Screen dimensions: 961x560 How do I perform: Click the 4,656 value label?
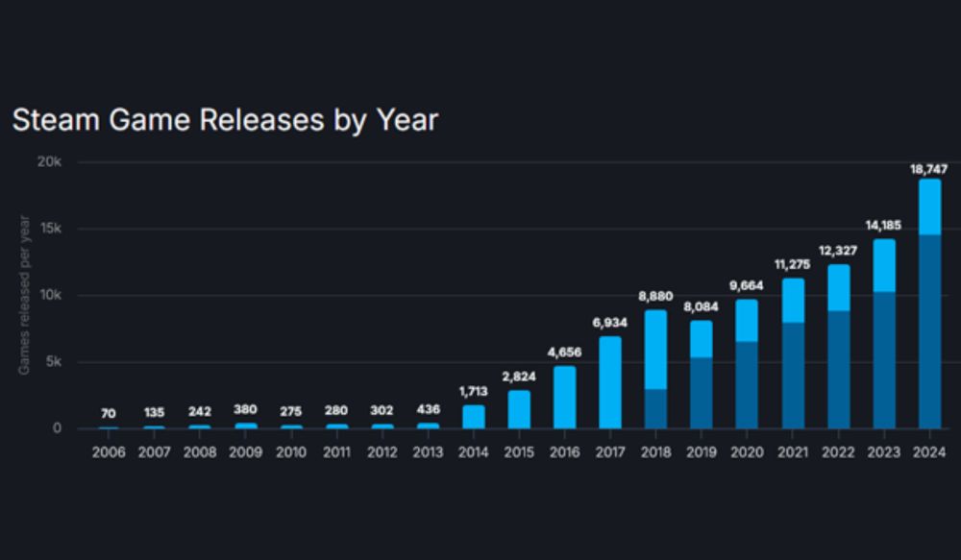coord(564,353)
